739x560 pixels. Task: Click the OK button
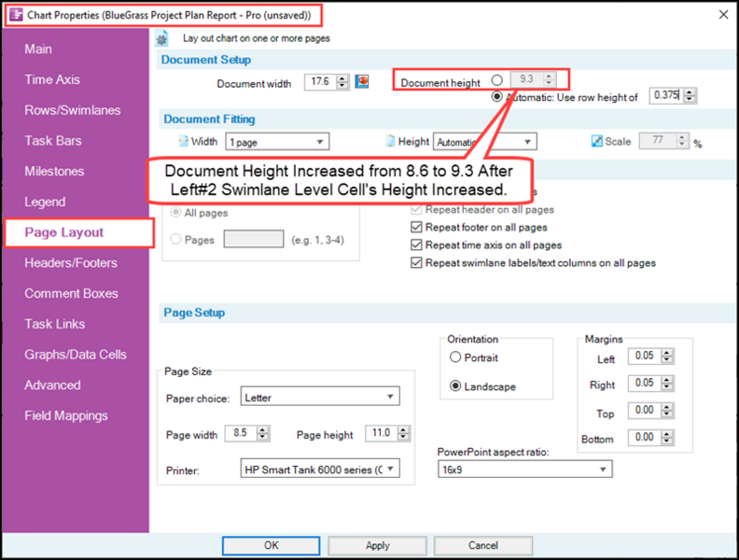pos(271,545)
